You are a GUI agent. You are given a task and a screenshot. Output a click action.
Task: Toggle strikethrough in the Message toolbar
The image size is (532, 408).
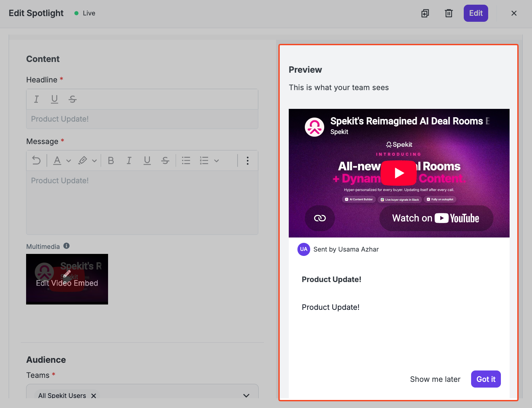[165, 161]
